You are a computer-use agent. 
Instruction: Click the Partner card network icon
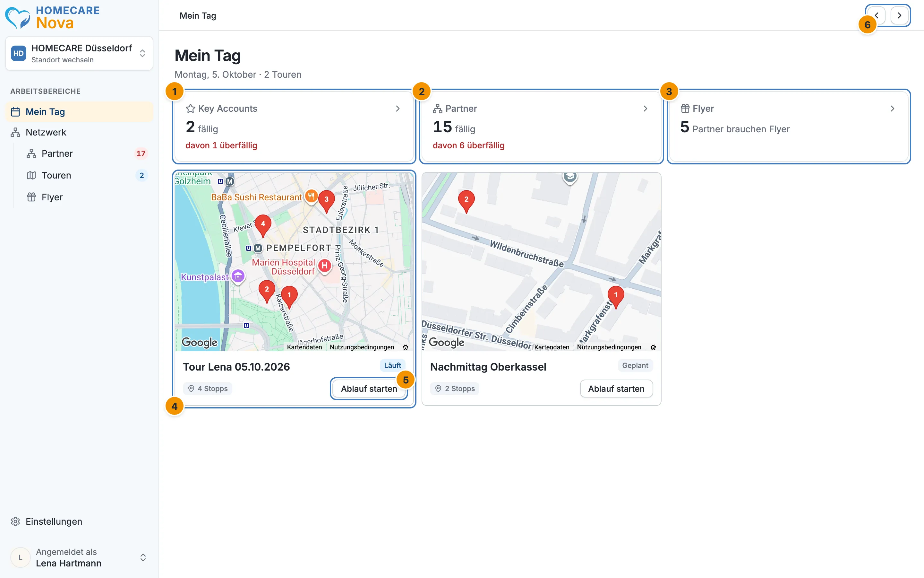coord(437,109)
